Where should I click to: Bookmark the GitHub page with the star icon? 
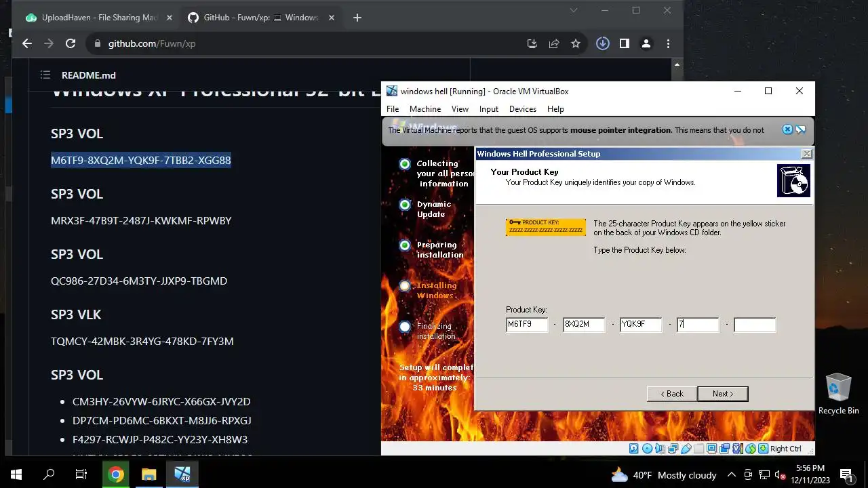[576, 43]
